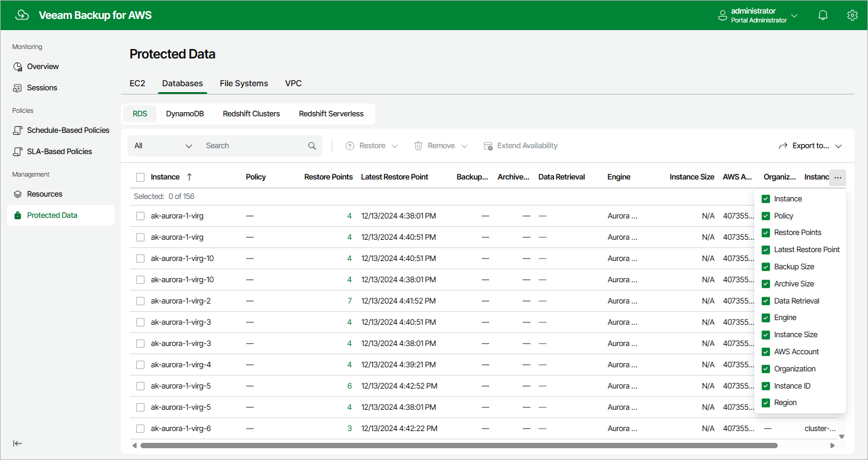Select the ak-aurora-1-virg-2 row checkbox
The image size is (868, 460).
pos(140,301)
